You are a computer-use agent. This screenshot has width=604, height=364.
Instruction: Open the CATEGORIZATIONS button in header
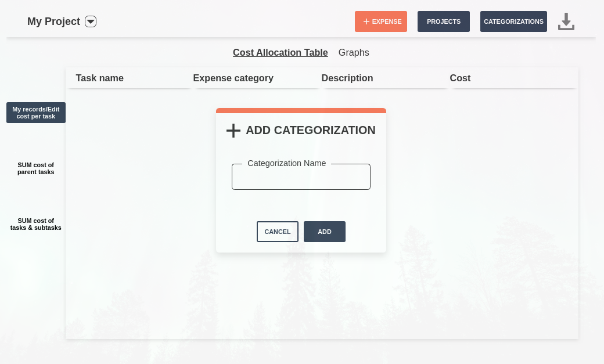513,21
